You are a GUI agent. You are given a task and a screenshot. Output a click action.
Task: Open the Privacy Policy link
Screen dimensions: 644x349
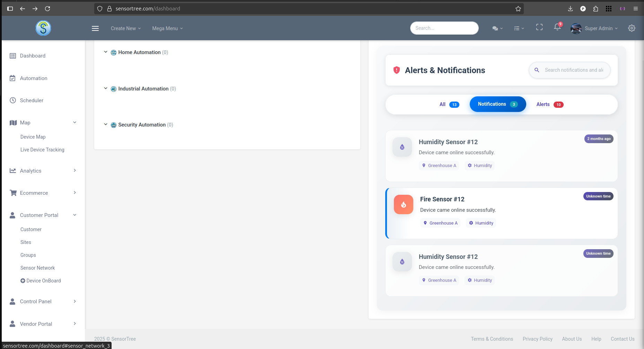(537, 339)
